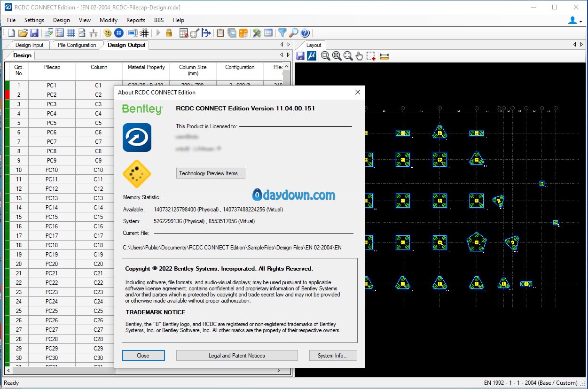
Task: Click the clipboard icon in main toolbar
Action: point(220,33)
